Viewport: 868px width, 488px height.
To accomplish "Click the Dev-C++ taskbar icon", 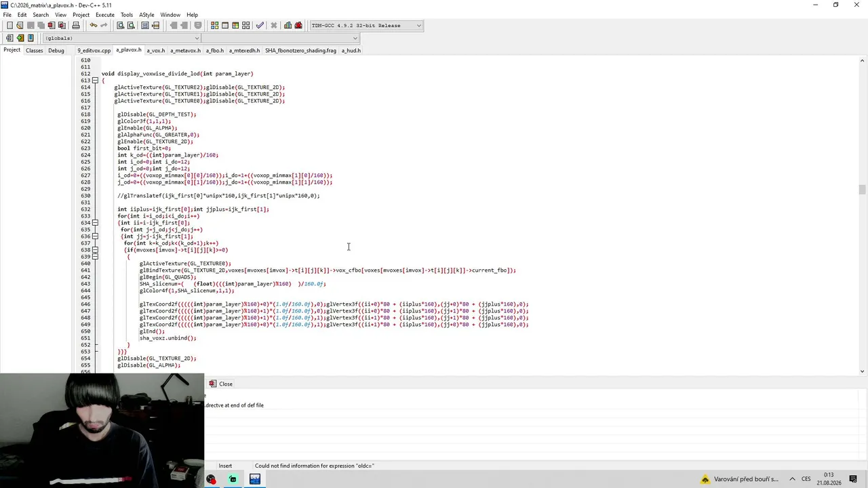I will (255, 479).
